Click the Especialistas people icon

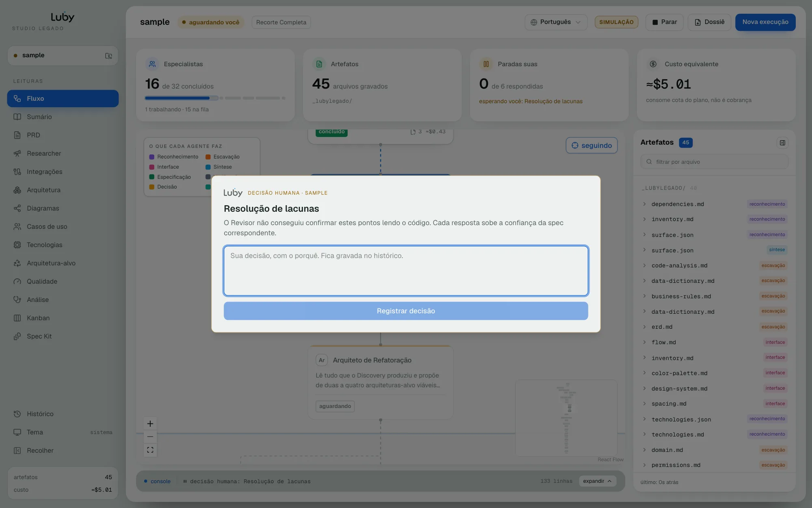(x=152, y=64)
